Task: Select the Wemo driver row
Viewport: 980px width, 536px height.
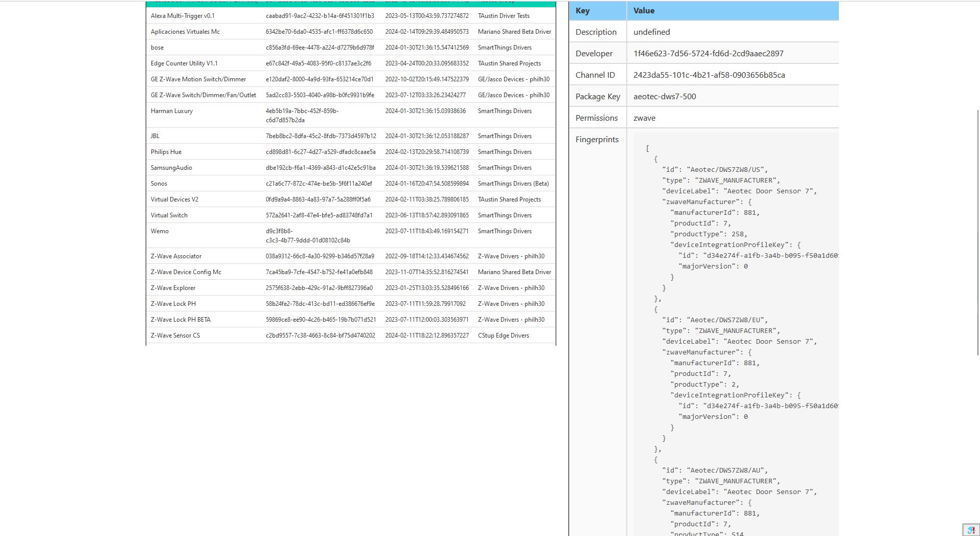Action: (x=256, y=235)
